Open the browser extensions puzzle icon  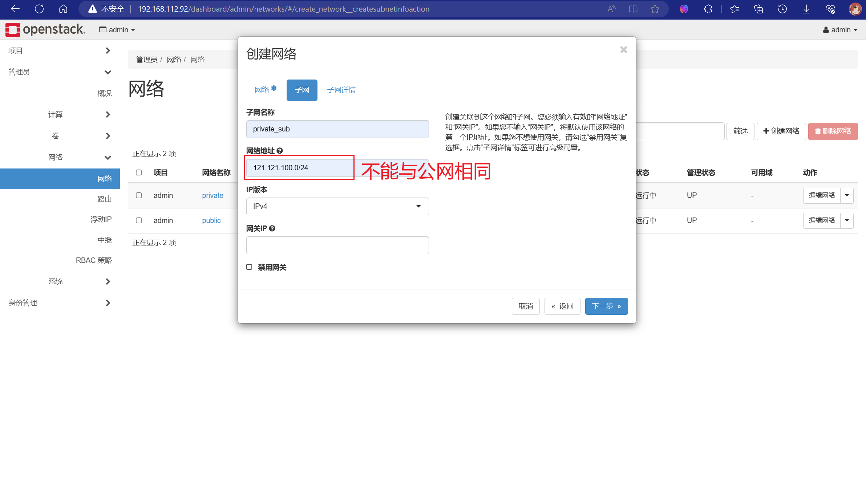tap(708, 9)
